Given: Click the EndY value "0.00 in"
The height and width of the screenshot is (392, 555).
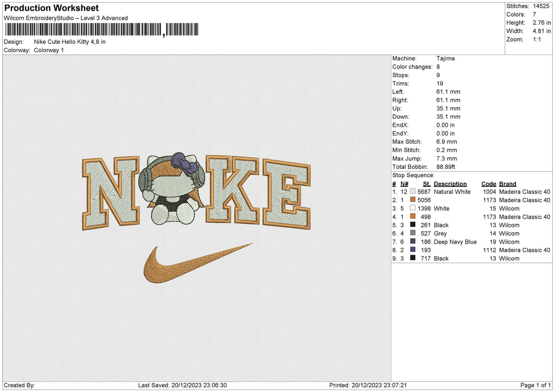Looking at the screenshot, I should 446,134.
